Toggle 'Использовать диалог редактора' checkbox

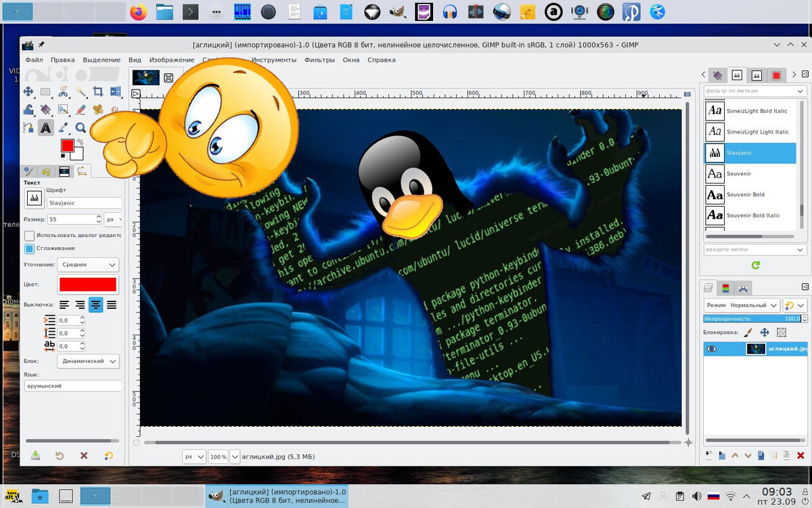(29, 235)
